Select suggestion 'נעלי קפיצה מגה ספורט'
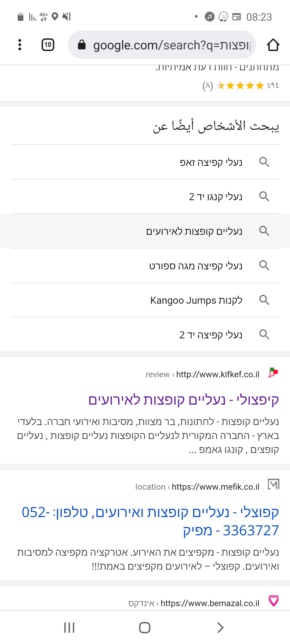The height and width of the screenshot is (644, 290). click(x=195, y=266)
